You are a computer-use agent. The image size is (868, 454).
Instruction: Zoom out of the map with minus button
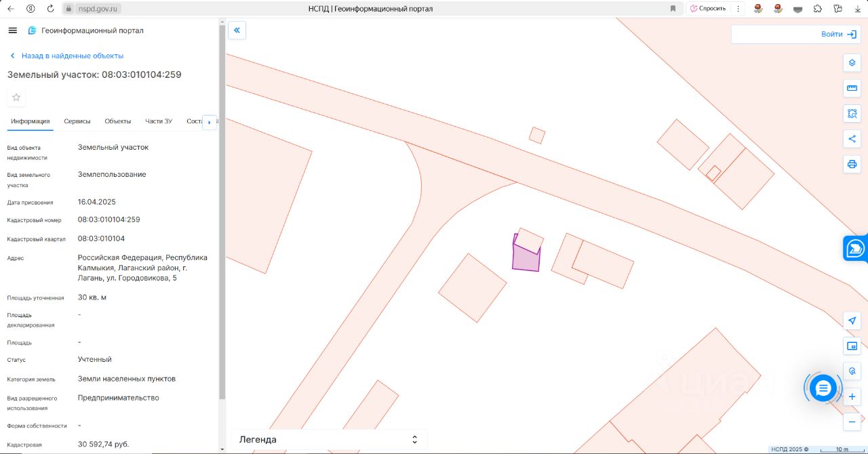(852, 422)
